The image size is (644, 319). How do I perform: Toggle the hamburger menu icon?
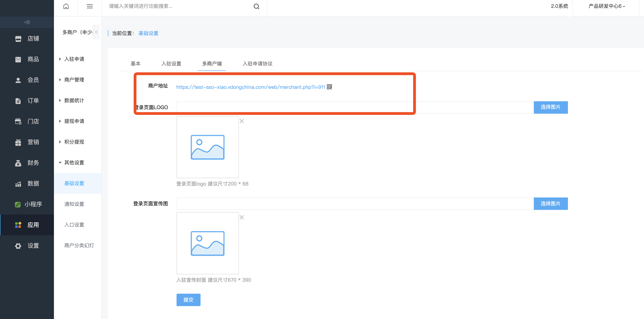(x=90, y=6)
